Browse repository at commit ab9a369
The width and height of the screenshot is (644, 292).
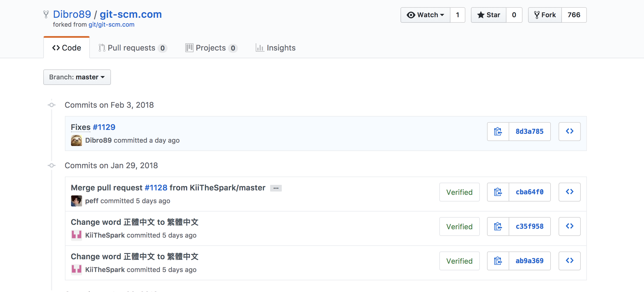pos(570,261)
